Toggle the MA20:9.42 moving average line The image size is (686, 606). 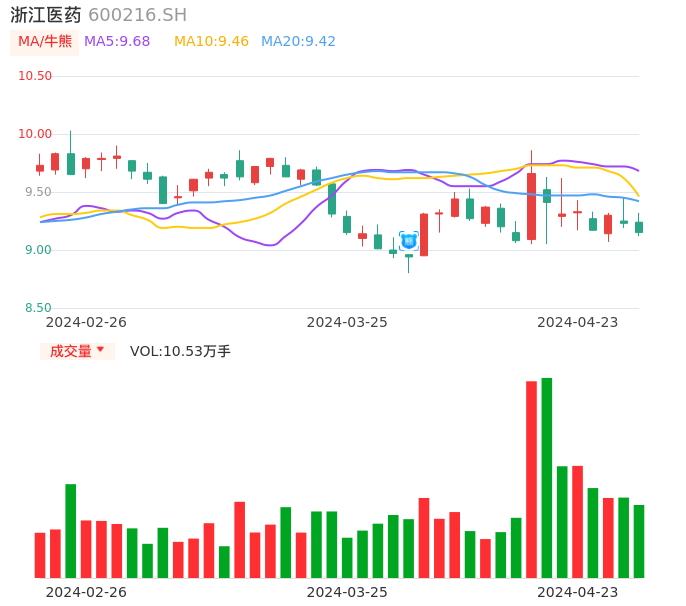click(298, 42)
